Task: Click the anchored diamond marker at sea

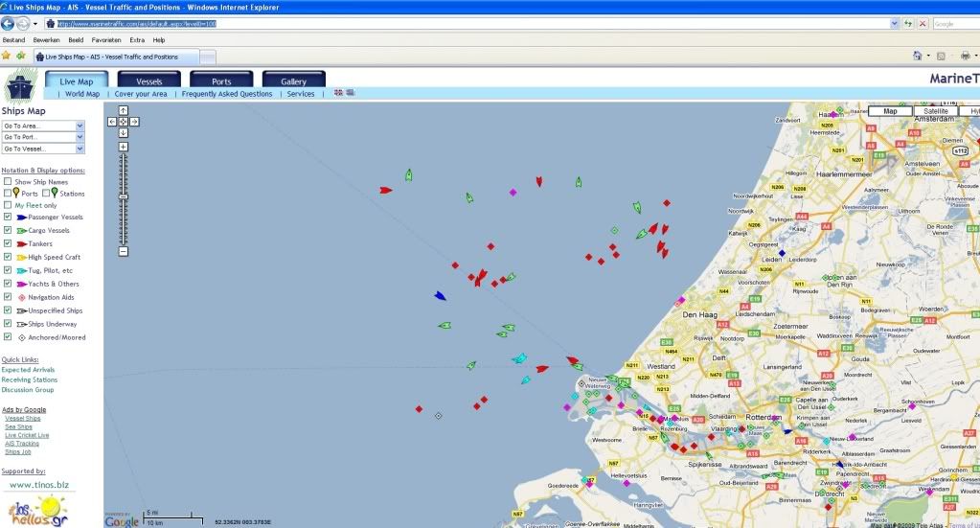Action: pos(438,416)
